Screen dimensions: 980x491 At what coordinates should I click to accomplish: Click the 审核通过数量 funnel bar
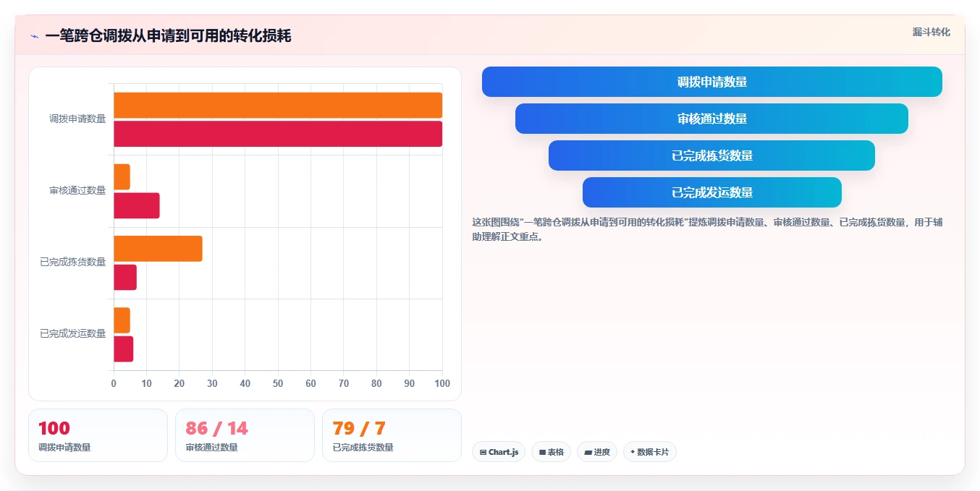pos(712,119)
